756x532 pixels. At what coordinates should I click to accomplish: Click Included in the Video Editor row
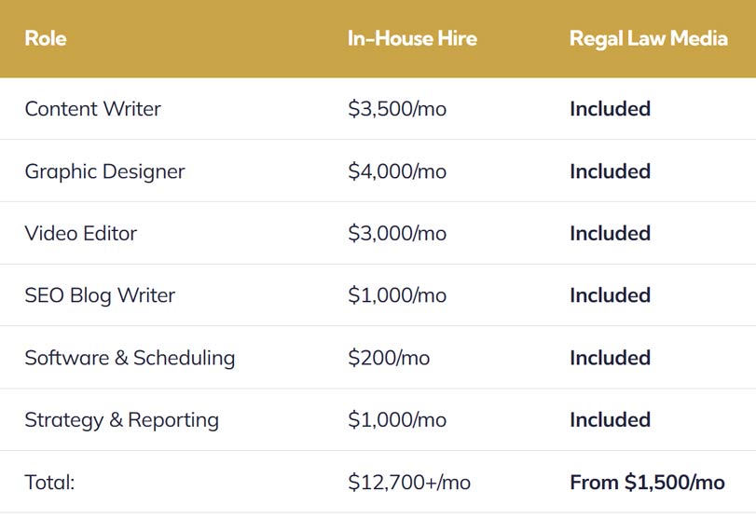pos(610,233)
